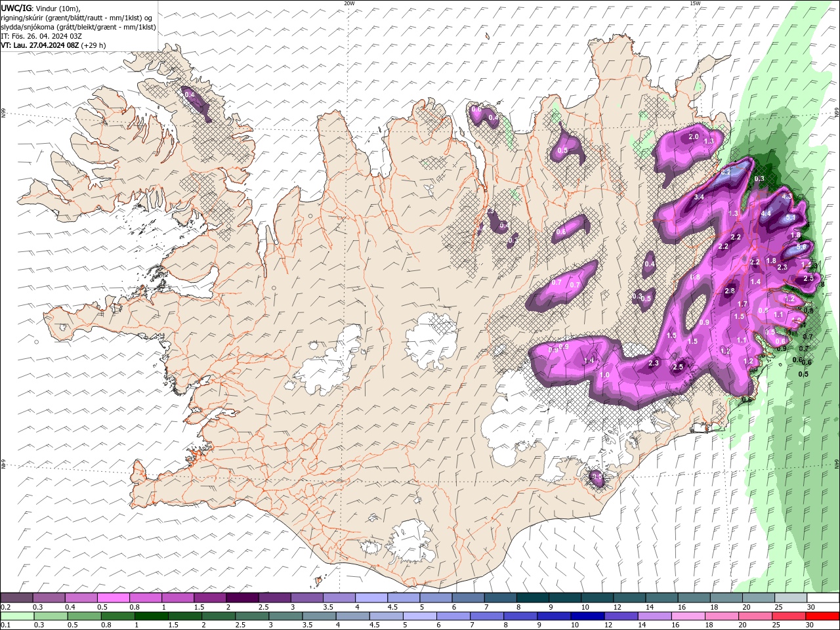Click the 'IT: Fös. 26. 04. 2024 03Z' line
This screenshot has height=630, width=840.
pyautogui.click(x=41, y=36)
